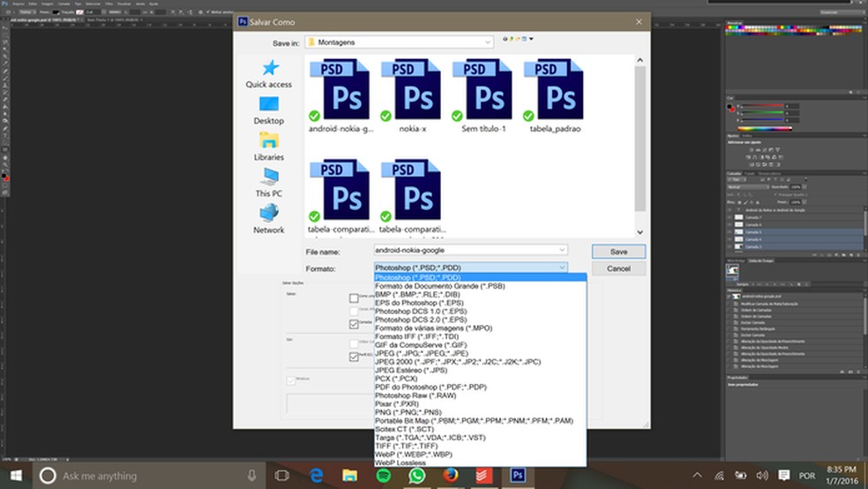The height and width of the screenshot is (489, 868).
Task: Open File Explorer from the taskbar
Action: pyautogui.click(x=350, y=476)
